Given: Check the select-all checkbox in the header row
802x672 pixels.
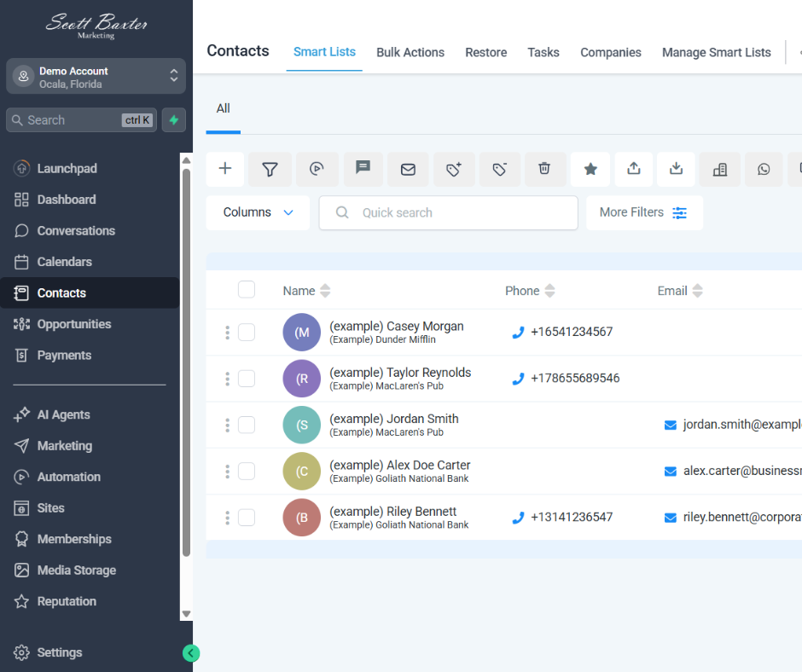Looking at the screenshot, I should pyautogui.click(x=247, y=289).
